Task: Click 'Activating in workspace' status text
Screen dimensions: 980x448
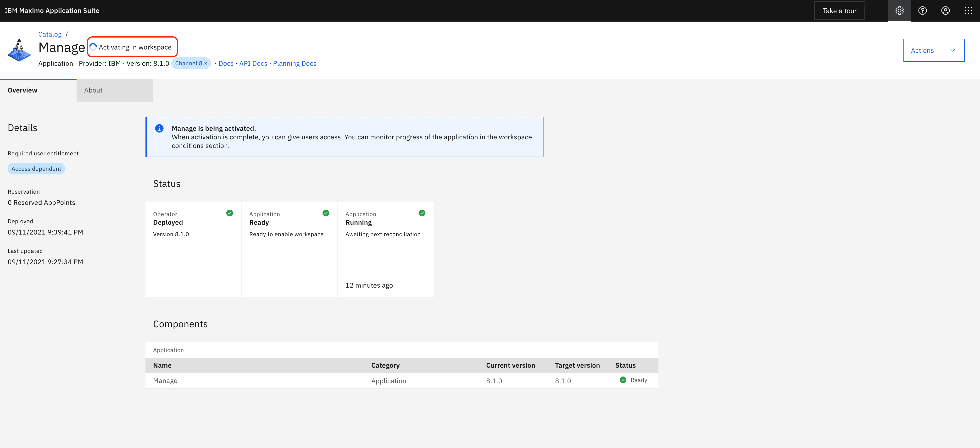Action: [x=135, y=47]
